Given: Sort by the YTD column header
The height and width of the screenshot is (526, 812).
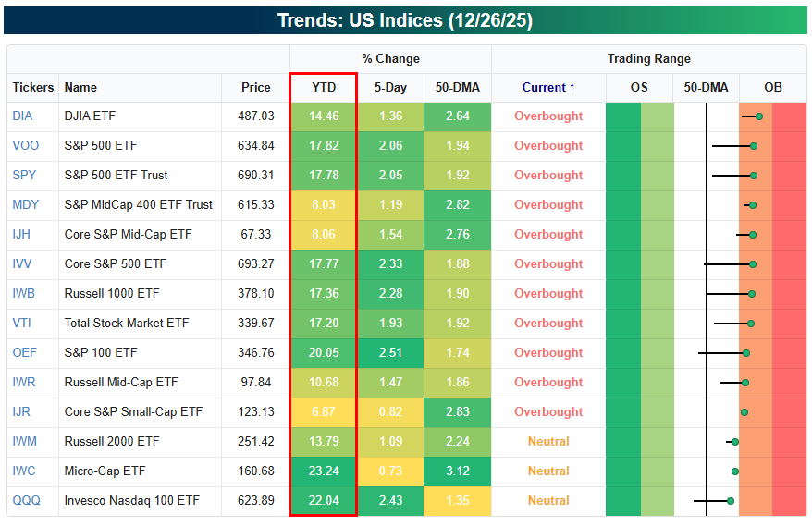Looking at the screenshot, I should (x=323, y=88).
